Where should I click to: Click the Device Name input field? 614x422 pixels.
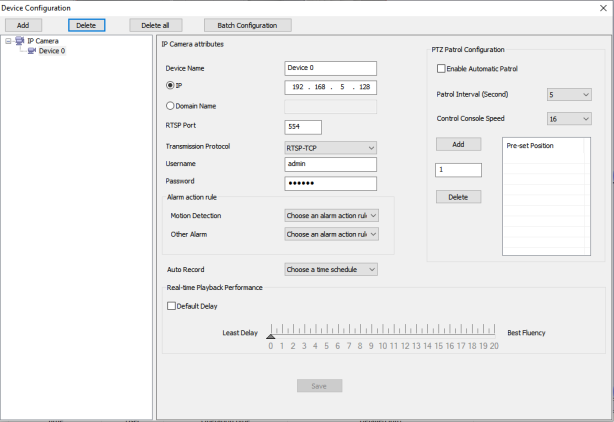(330, 68)
